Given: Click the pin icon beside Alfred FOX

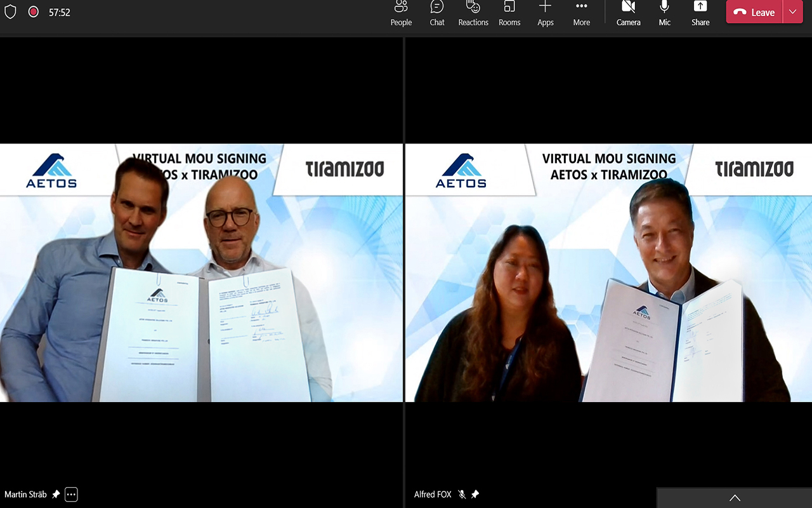Looking at the screenshot, I should pyautogui.click(x=475, y=494).
